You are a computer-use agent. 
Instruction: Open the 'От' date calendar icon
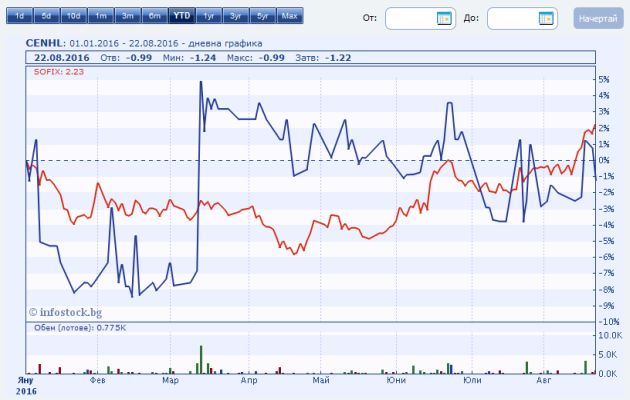444,18
